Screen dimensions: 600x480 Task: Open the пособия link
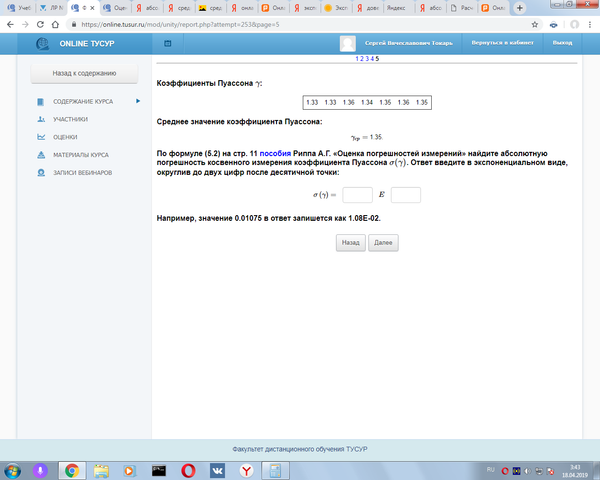coord(275,154)
